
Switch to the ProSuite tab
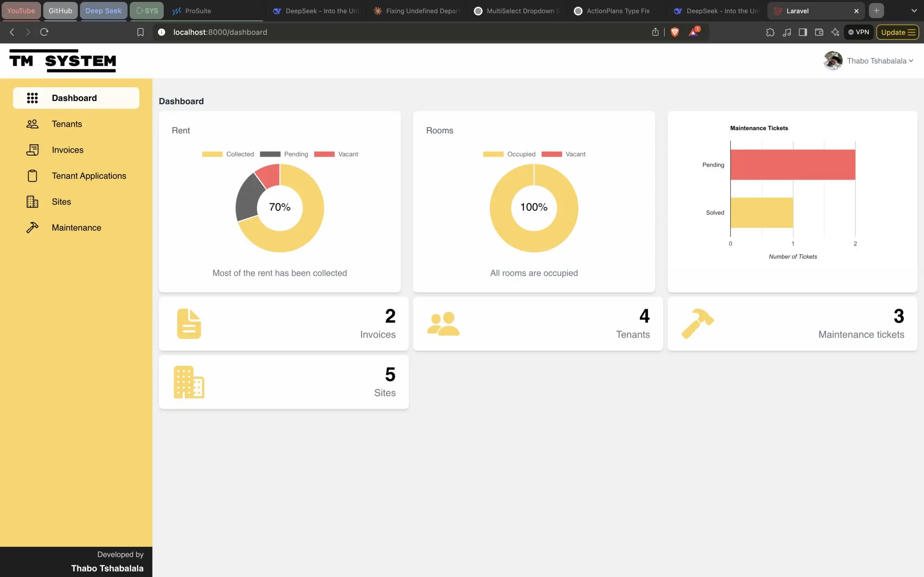point(197,10)
